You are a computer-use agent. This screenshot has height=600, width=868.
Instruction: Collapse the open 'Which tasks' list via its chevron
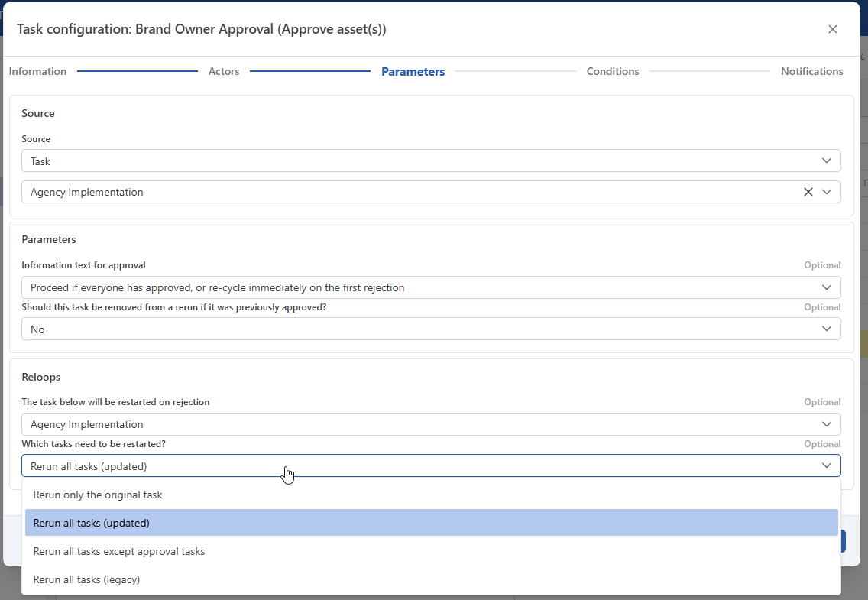coord(826,465)
